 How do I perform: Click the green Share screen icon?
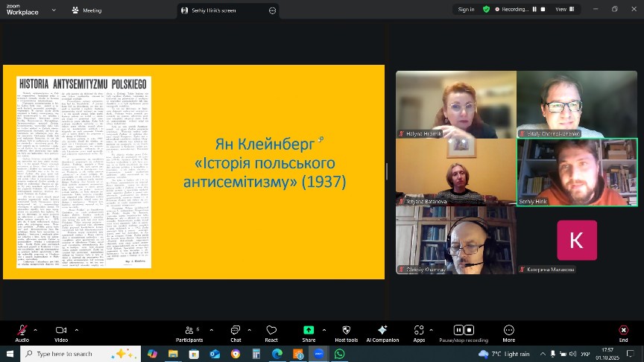308,331
